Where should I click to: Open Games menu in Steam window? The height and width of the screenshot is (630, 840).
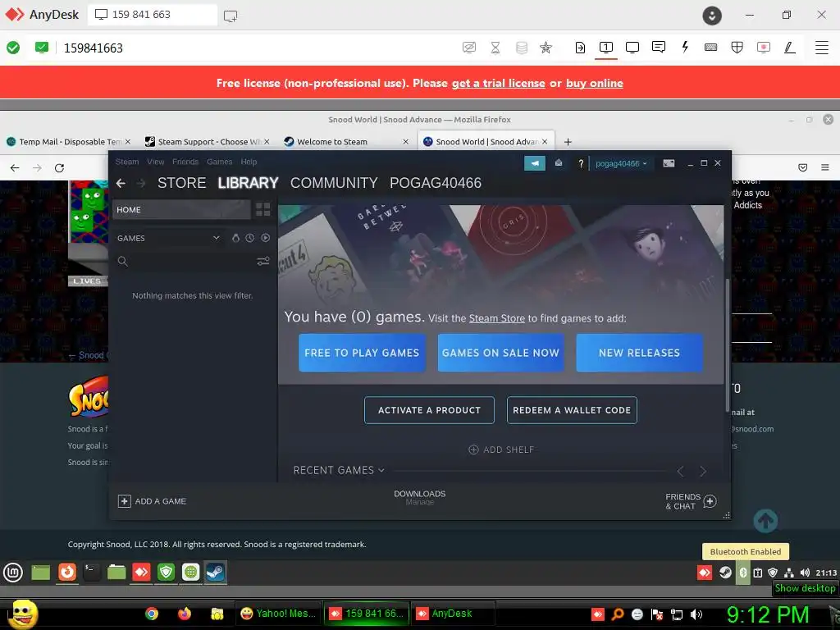pos(220,162)
